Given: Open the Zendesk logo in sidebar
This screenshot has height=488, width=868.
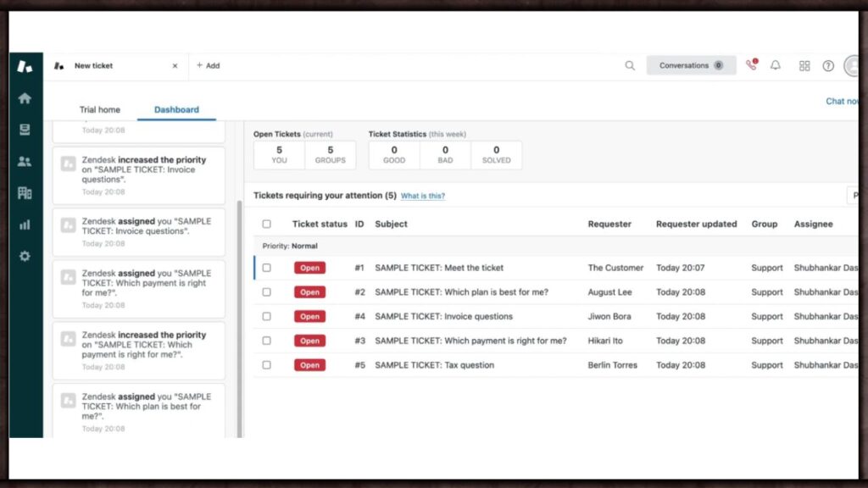Looking at the screenshot, I should (x=25, y=66).
